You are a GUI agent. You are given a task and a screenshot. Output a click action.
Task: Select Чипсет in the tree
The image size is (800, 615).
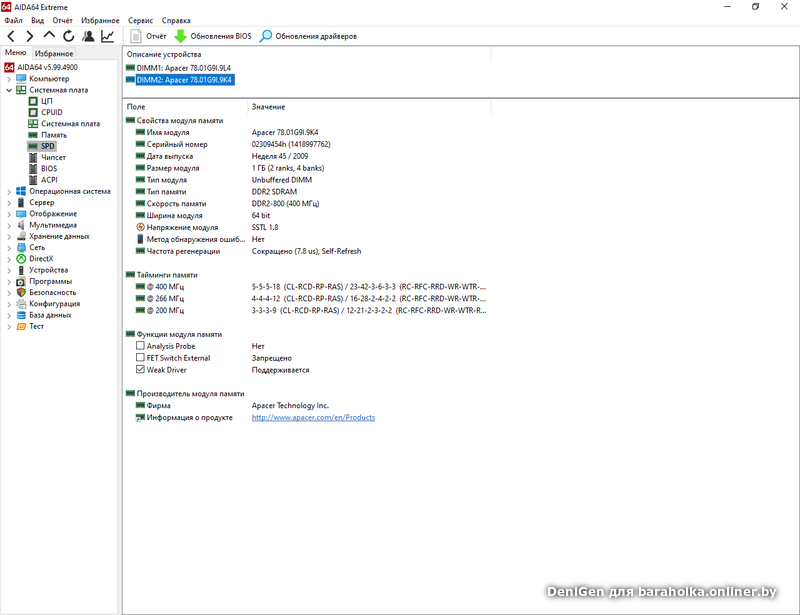click(54, 157)
